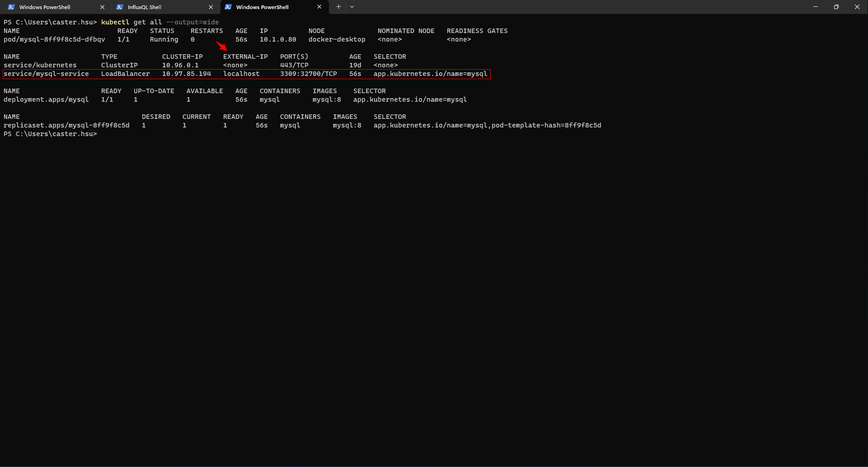The height and width of the screenshot is (467, 868).
Task: Click the PowerShell icon on the active tab
Action: [228, 7]
